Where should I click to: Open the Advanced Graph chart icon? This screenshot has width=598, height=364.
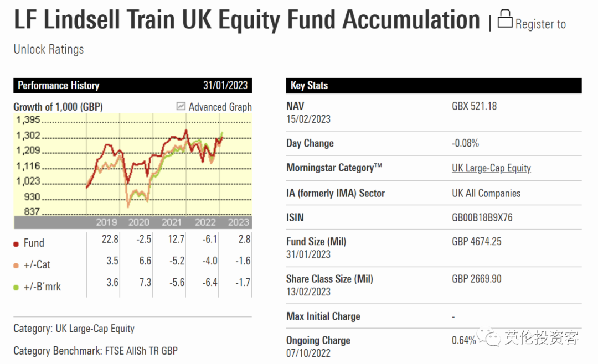coord(181,106)
